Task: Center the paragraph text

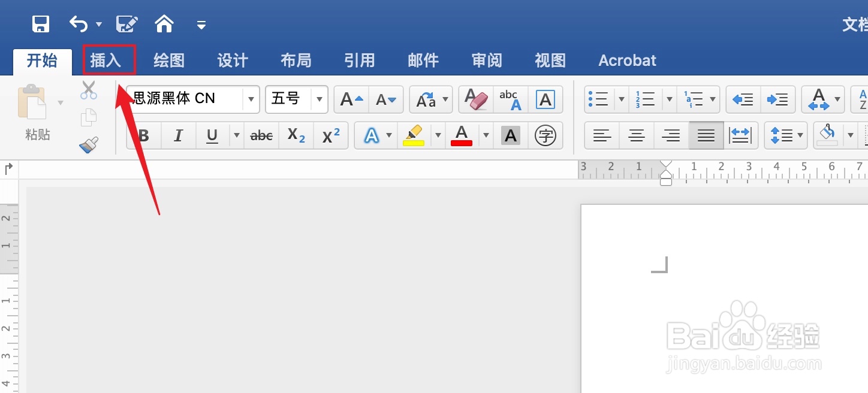Action: pyautogui.click(x=637, y=135)
